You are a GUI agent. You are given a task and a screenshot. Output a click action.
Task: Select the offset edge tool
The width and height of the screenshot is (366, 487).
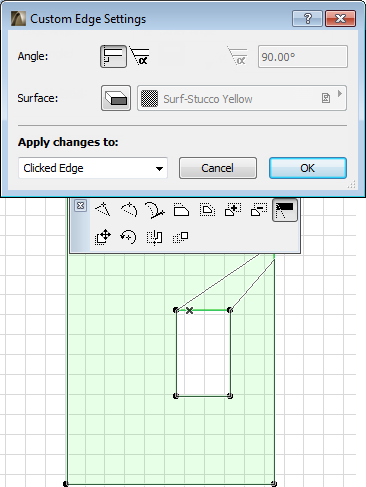tap(207, 210)
